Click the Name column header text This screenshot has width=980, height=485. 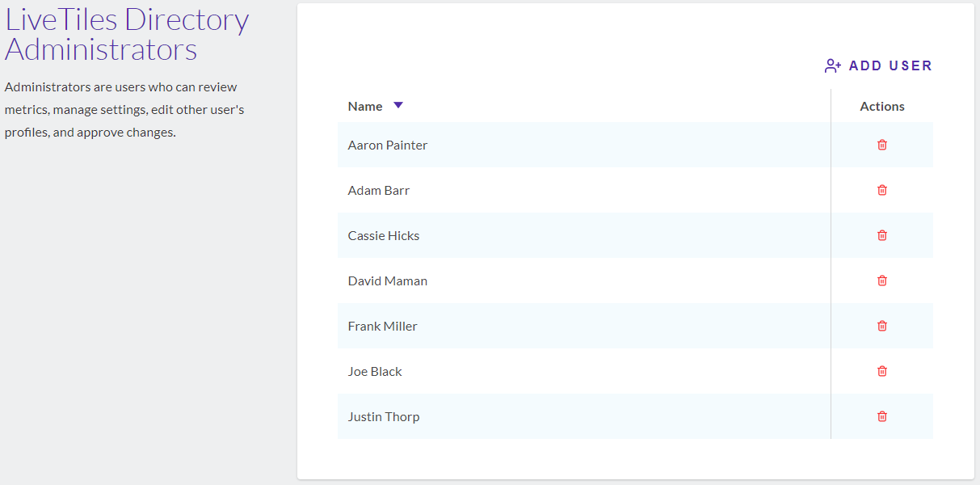click(365, 107)
